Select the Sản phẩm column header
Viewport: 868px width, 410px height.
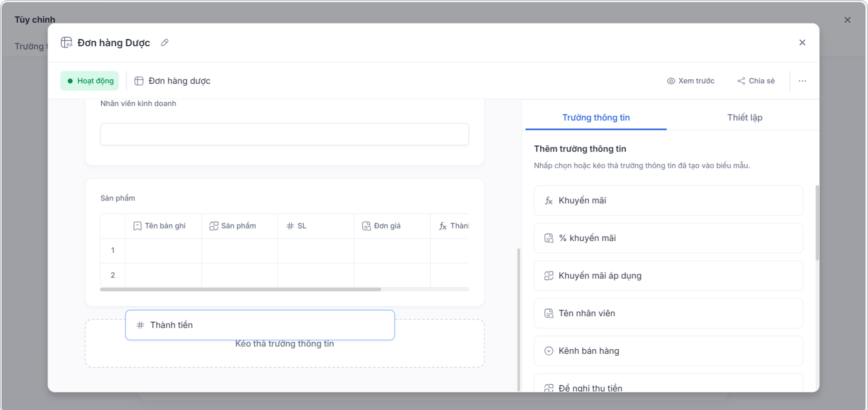point(240,226)
